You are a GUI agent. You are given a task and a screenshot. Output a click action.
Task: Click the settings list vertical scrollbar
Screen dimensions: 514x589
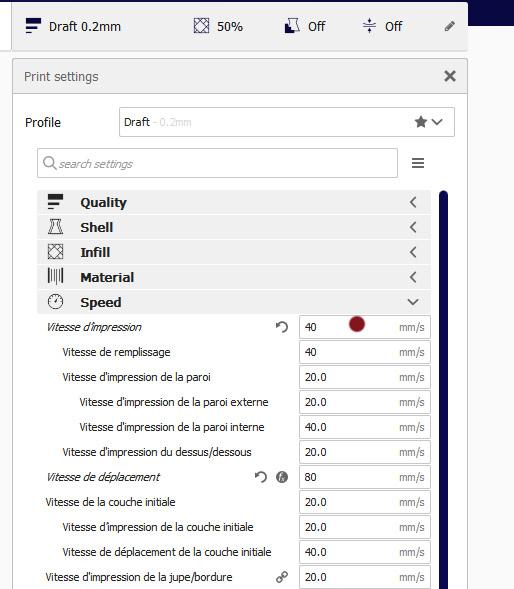pos(443,390)
